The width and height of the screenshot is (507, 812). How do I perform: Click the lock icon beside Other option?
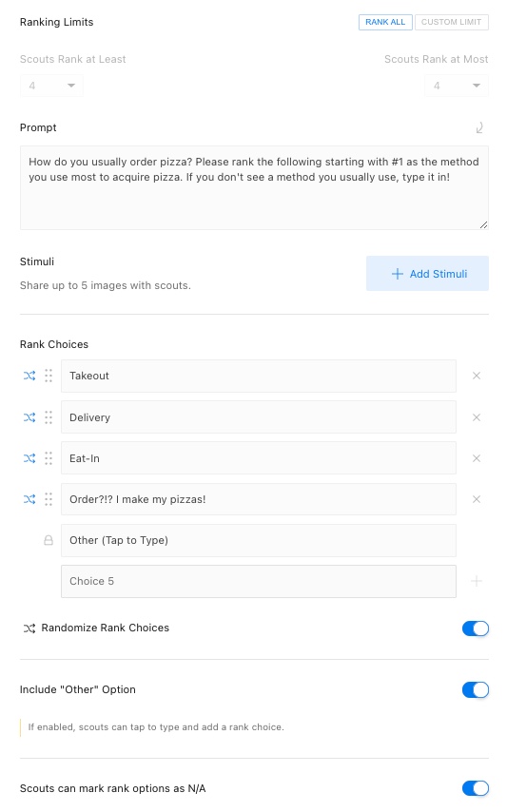pyautogui.click(x=49, y=540)
